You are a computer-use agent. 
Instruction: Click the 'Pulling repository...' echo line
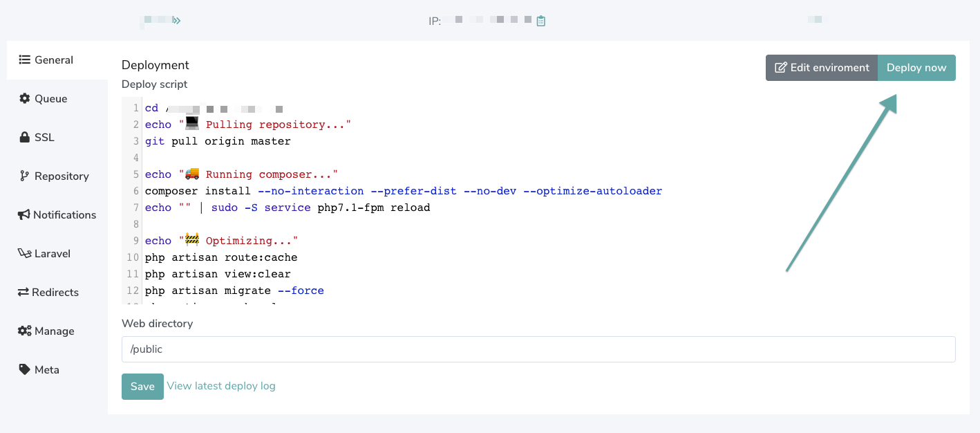pos(248,125)
